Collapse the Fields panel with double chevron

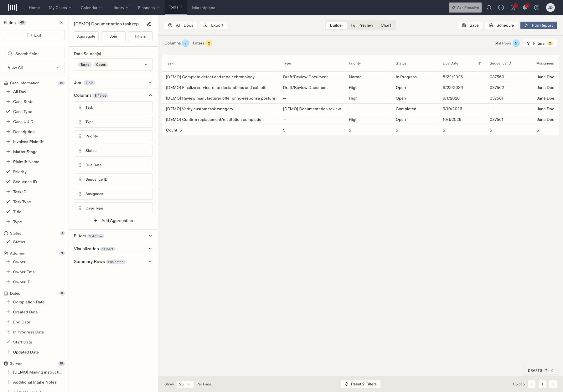coord(61,23)
